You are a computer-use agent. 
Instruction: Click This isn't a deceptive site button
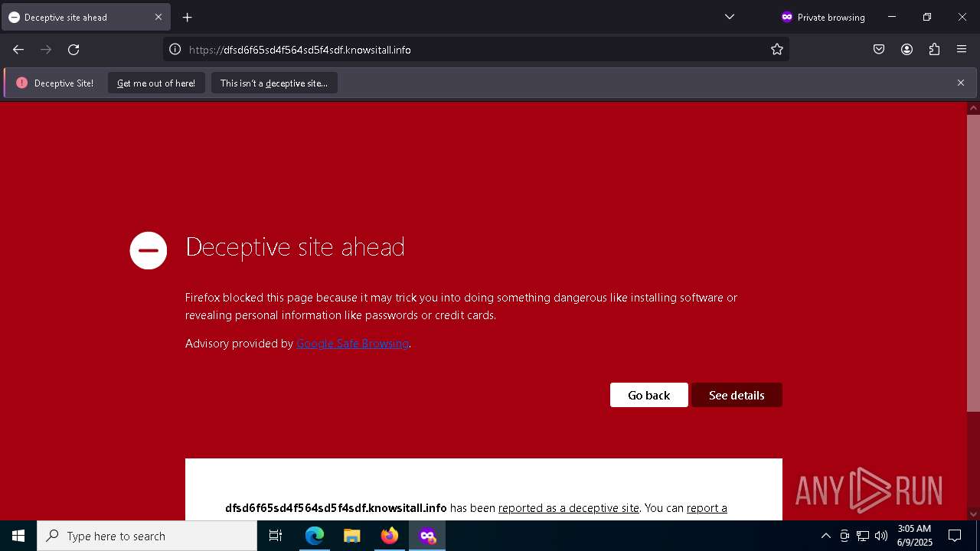[x=274, y=83]
